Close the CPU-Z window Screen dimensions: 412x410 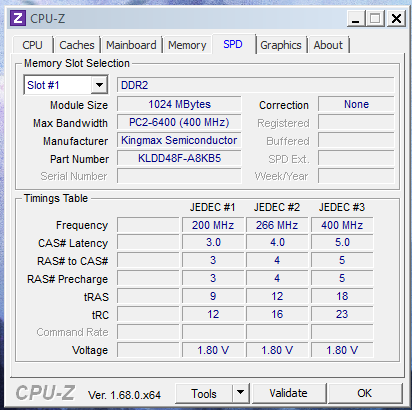click(x=396, y=19)
